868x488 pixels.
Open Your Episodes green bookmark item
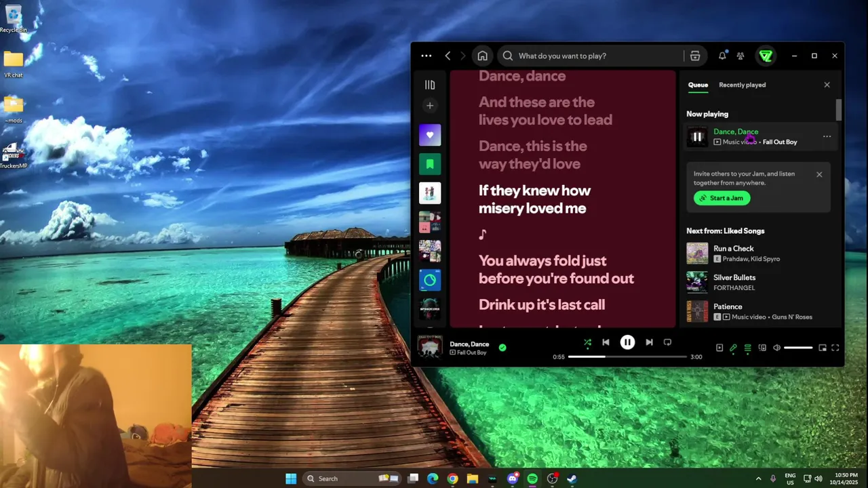[430, 164]
